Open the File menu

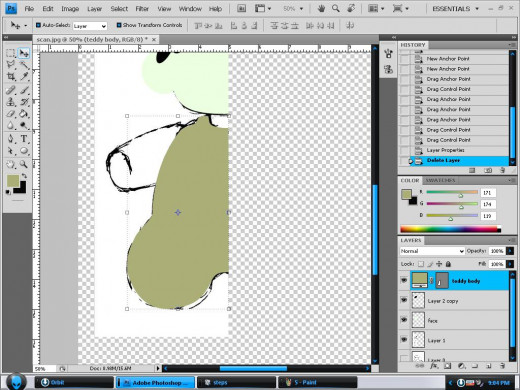(29, 9)
